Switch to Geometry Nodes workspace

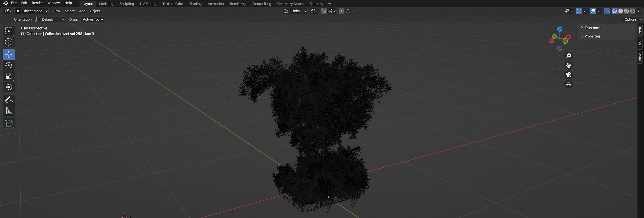pos(290,4)
